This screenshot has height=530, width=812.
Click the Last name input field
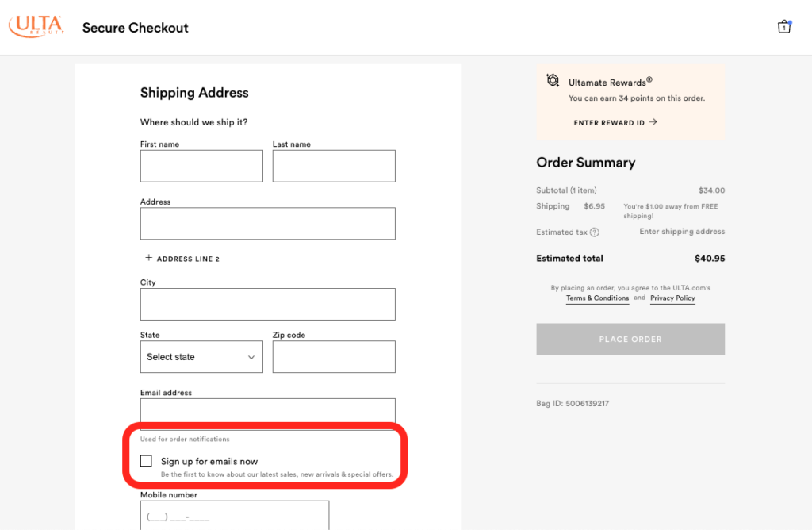tap(334, 166)
